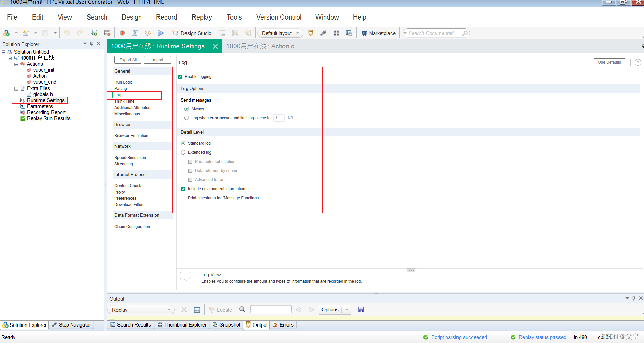This screenshot has width=644, height=343.
Task: Open the Marketplace cart link
Action: click(x=378, y=33)
